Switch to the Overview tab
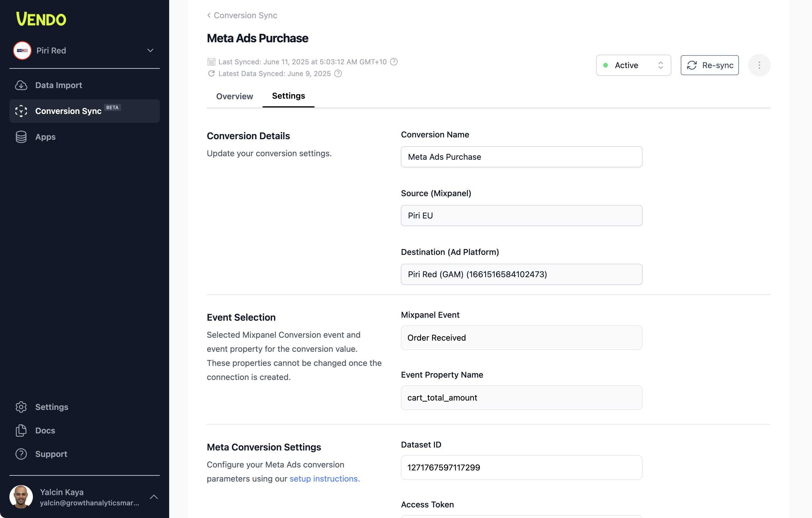 point(234,96)
